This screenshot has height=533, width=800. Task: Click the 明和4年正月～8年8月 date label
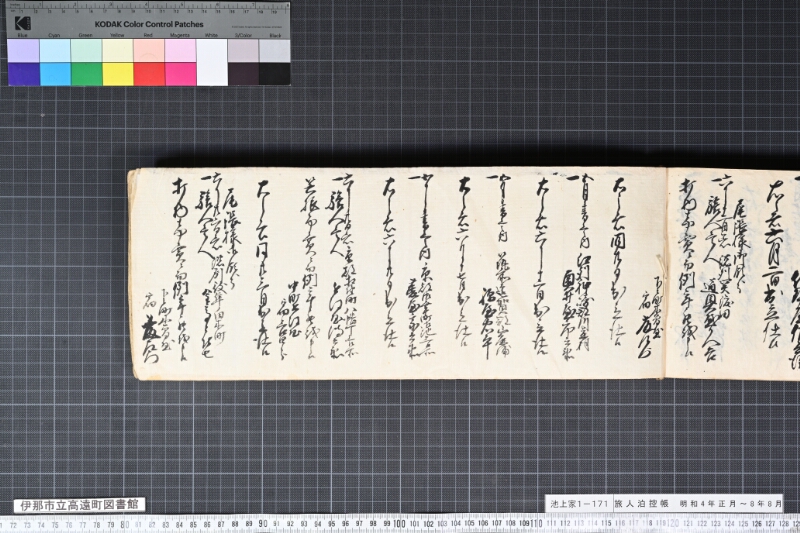[730, 503]
